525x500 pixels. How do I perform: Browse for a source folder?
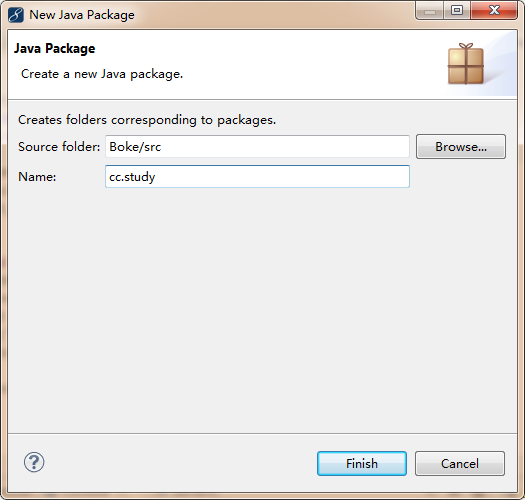click(x=461, y=147)
